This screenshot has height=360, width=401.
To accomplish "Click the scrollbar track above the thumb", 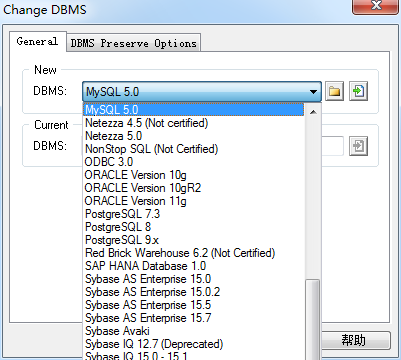I will [313, 200].
